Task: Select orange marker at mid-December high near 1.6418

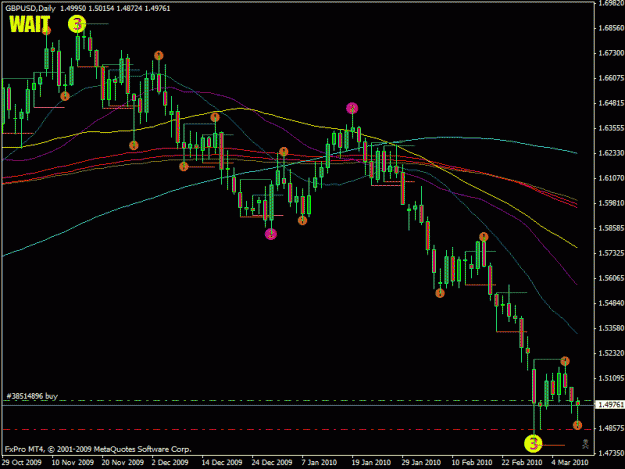Action: coord(215,117)
